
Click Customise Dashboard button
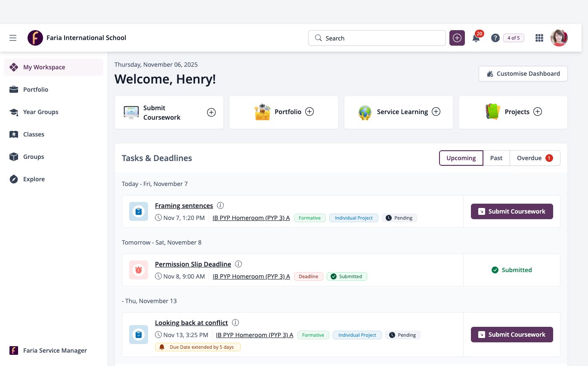[523, 74]
